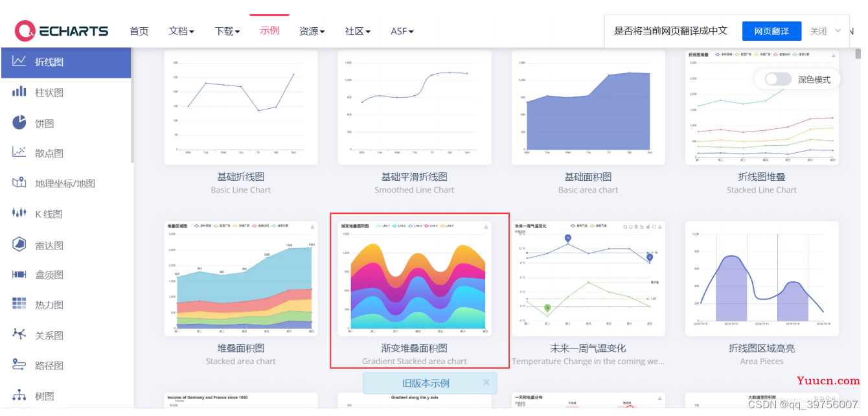Select the pie chart icon in sidebar
Viewport: 868px width, 416px height.
point(19,122)
